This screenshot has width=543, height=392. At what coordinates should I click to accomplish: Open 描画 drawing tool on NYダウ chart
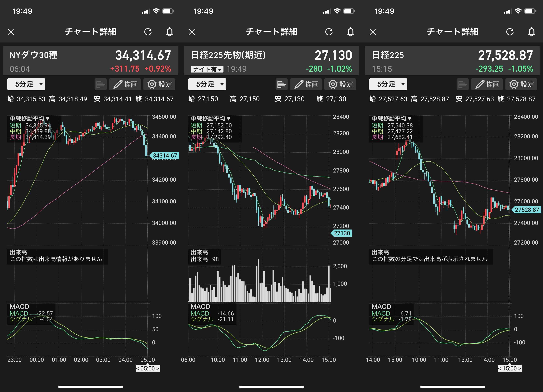125,84
